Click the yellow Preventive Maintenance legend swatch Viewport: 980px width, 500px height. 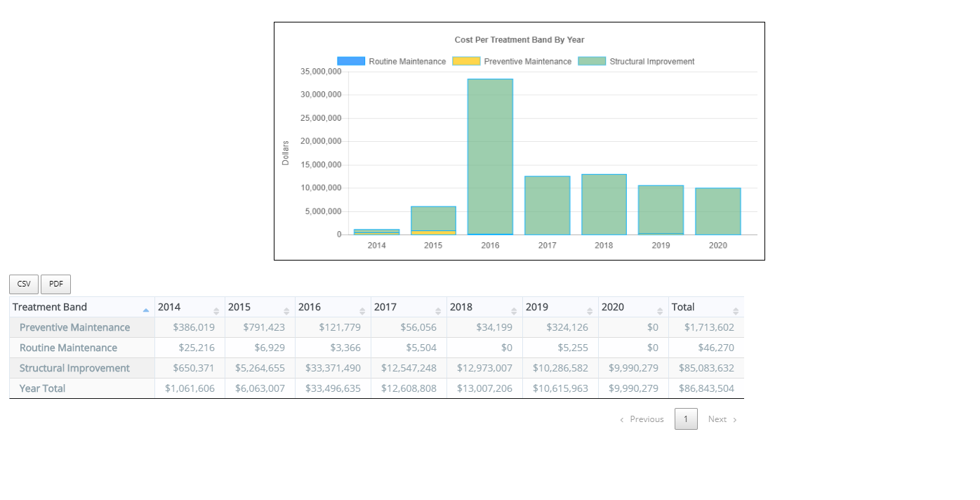coord(466,62)
